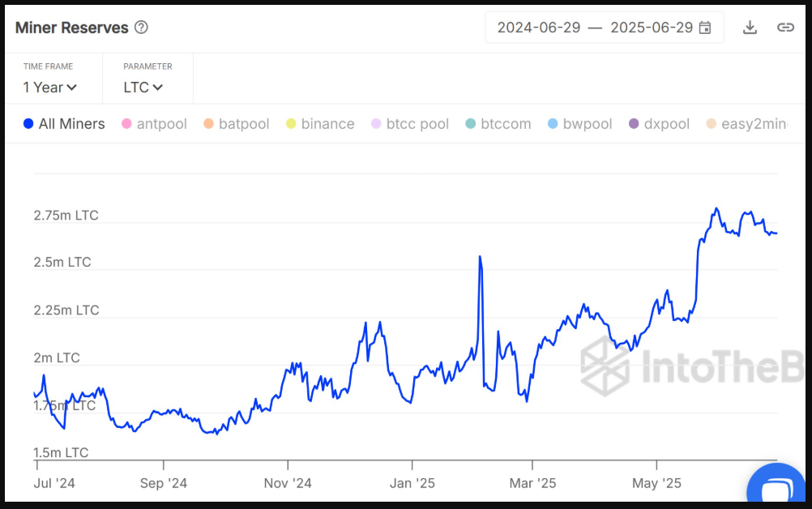812x509 pixels.
Task: Open the LTC parameter dropdown
Action: point(143,88)
